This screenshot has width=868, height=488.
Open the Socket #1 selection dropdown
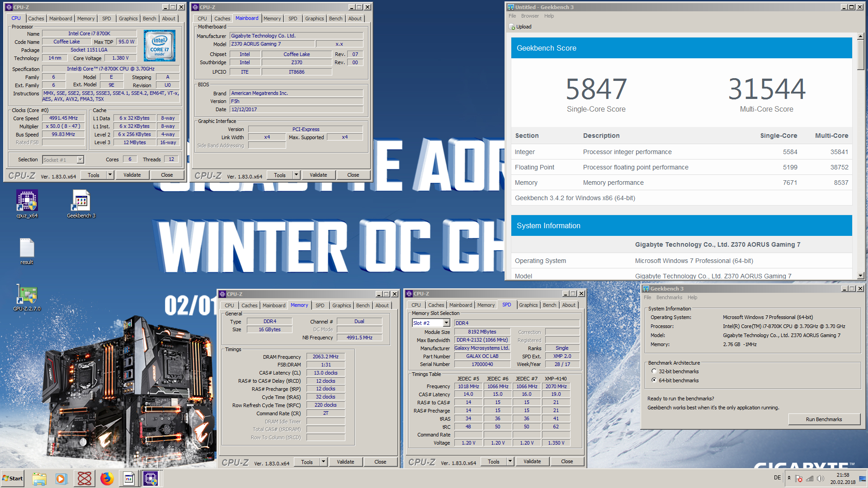point(80,160)
